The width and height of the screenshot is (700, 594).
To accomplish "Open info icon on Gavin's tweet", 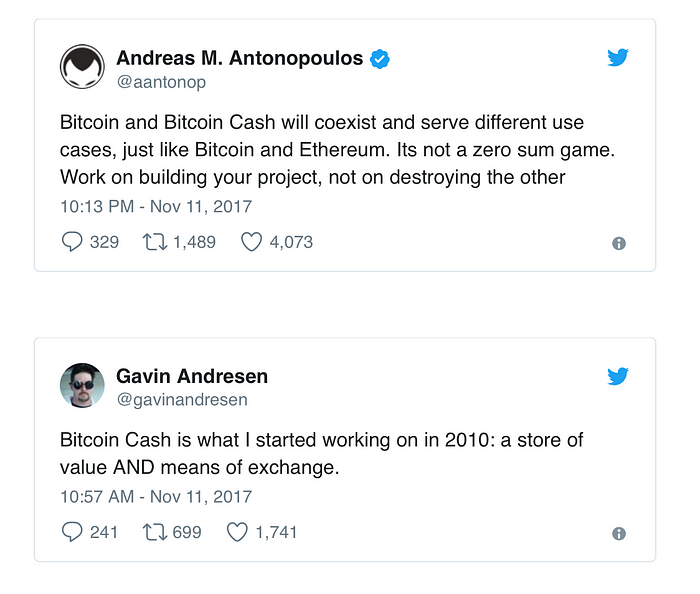I will coord(619,533).
